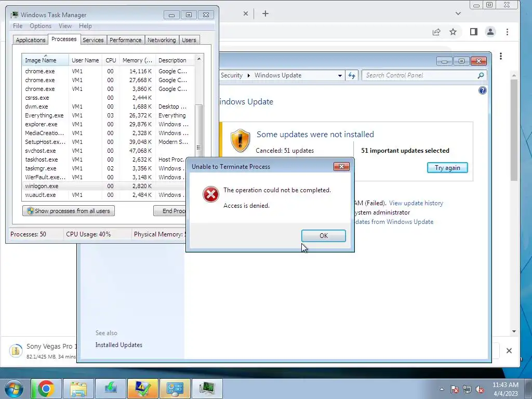Select the csrss.exe process row
Viewport: 532px width, 399px height.
click(x=109, y=98)
